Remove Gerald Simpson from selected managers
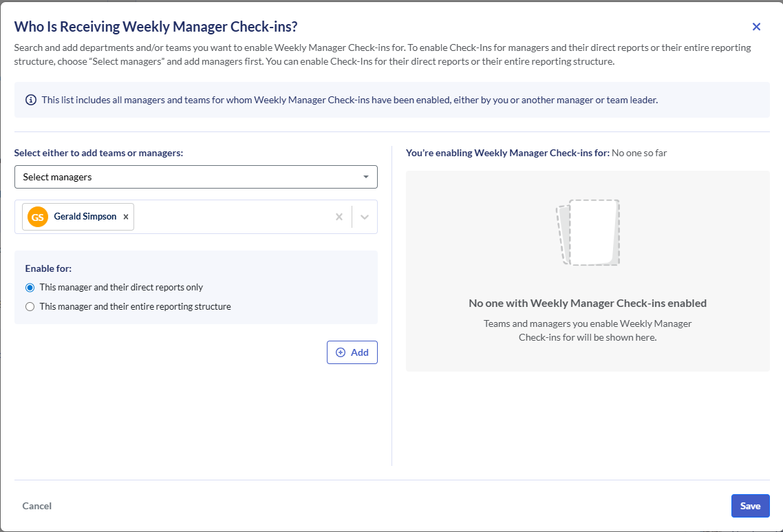 click(125, 217)
